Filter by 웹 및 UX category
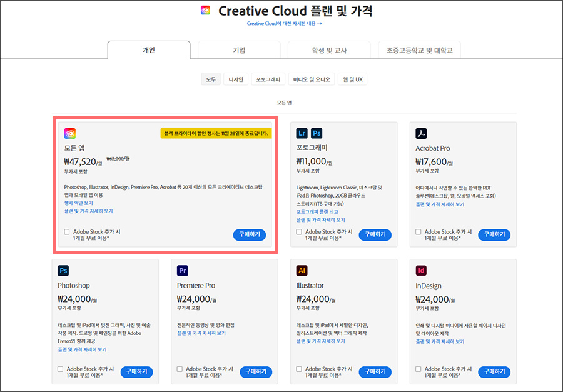Viewport: 563px width, 392px height. (x=353, y=79)
